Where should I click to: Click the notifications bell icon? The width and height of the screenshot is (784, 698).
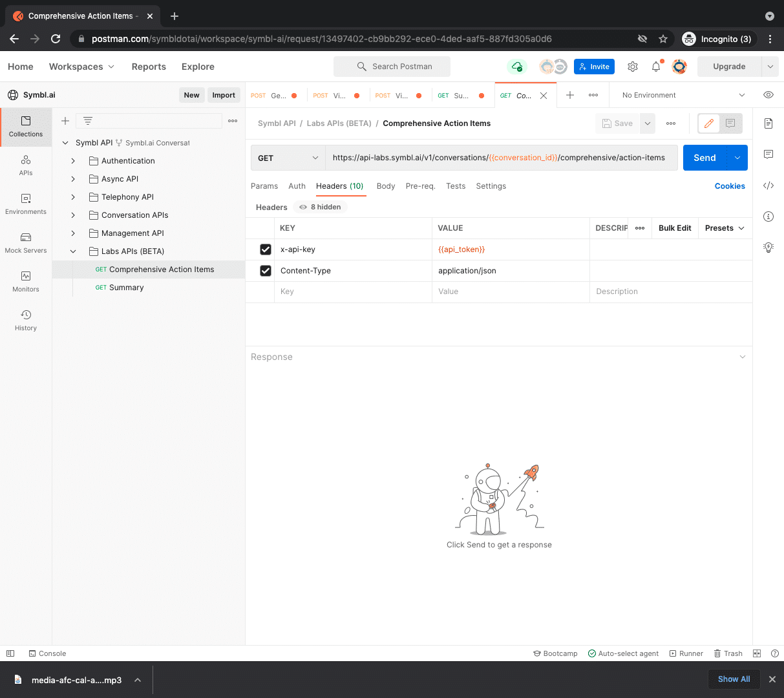pyautogui.click(x=656, y=67)
